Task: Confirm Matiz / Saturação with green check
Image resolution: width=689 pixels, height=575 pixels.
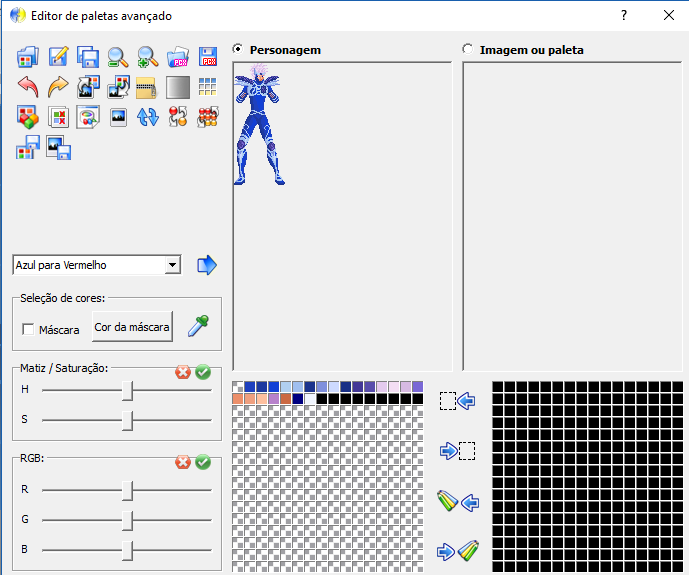Action: [203, 372]
